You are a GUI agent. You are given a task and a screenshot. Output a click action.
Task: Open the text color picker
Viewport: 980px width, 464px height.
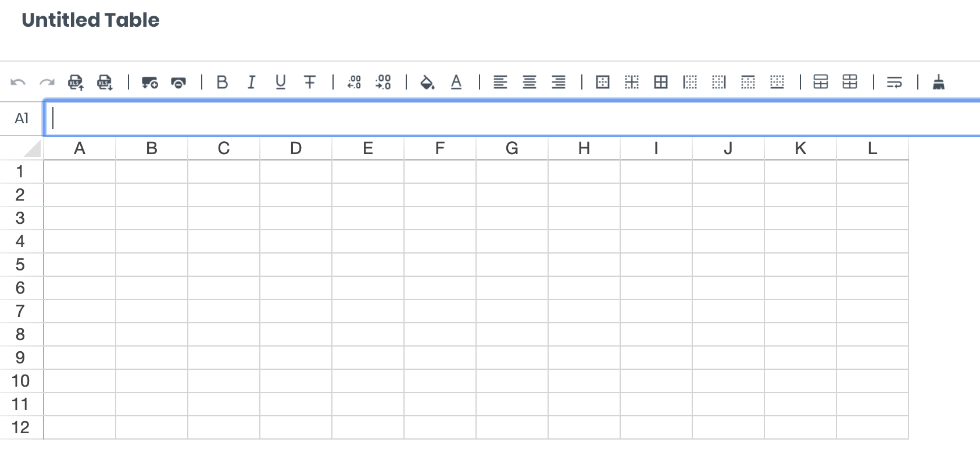(456, 82)
